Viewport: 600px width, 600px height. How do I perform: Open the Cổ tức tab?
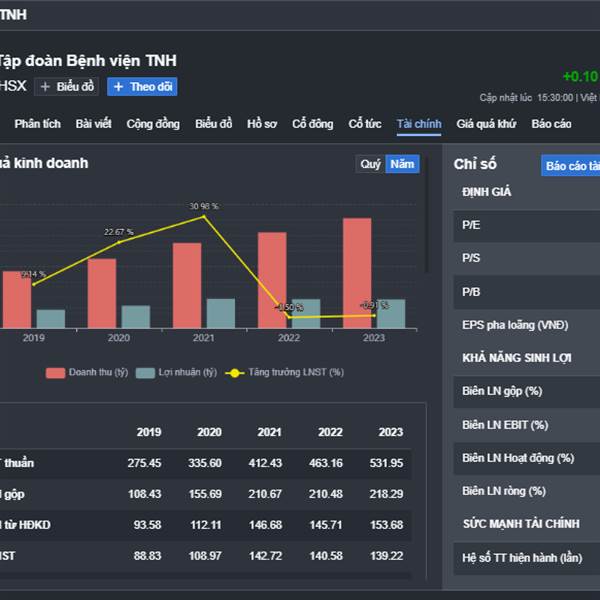point(365,124)
